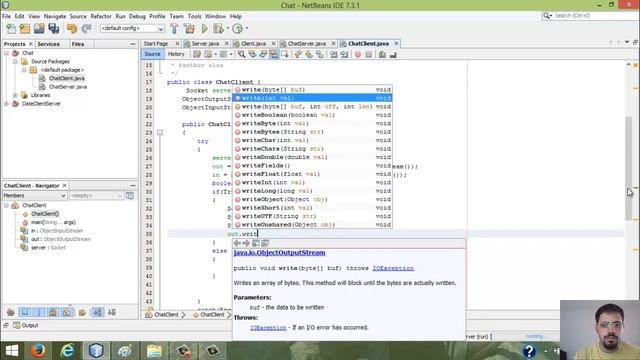The width and height of the screenshot is (640, 360).
Task: Open the Refactor menu
Action: tap(101, 16)
